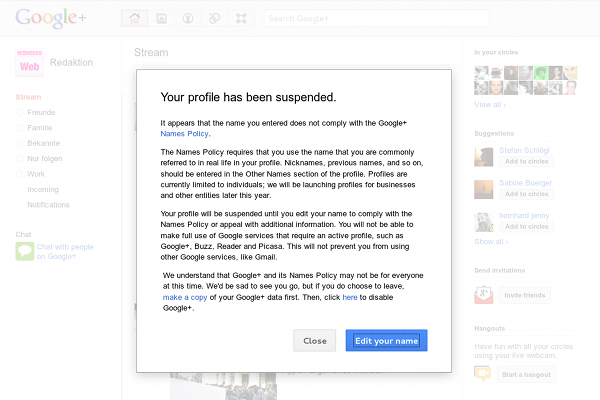Click the green chat bubble icon
600x400 pixels.
click(25, 251)
